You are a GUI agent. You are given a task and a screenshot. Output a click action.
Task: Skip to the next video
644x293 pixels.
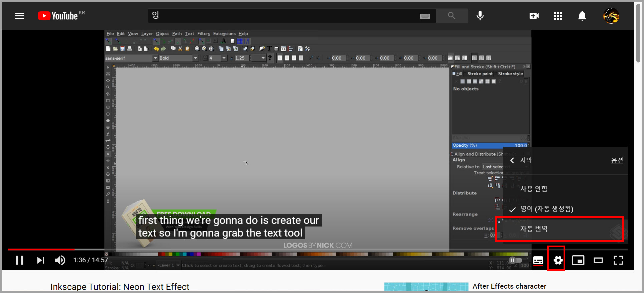tap(40, 260)
